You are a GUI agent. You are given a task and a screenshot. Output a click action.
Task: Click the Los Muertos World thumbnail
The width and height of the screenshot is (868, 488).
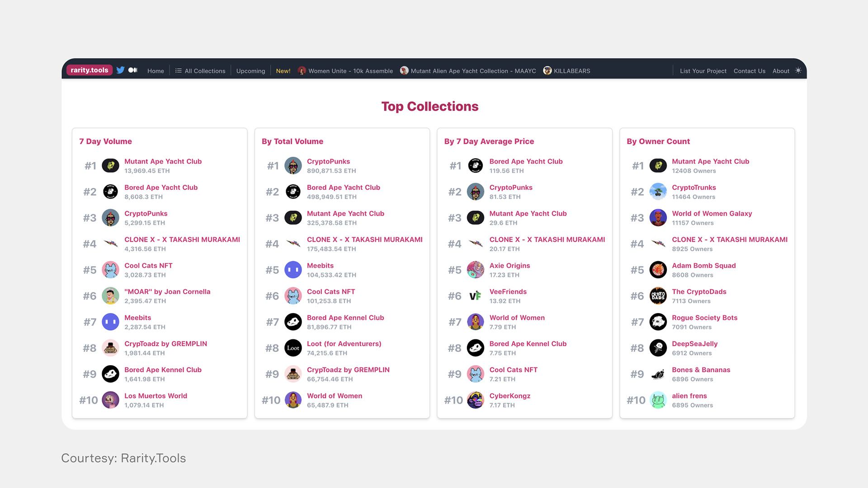click(110, 400)
